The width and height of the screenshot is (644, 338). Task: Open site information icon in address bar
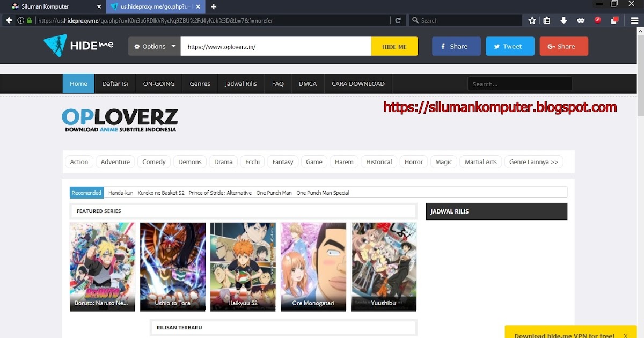(20, 20)
